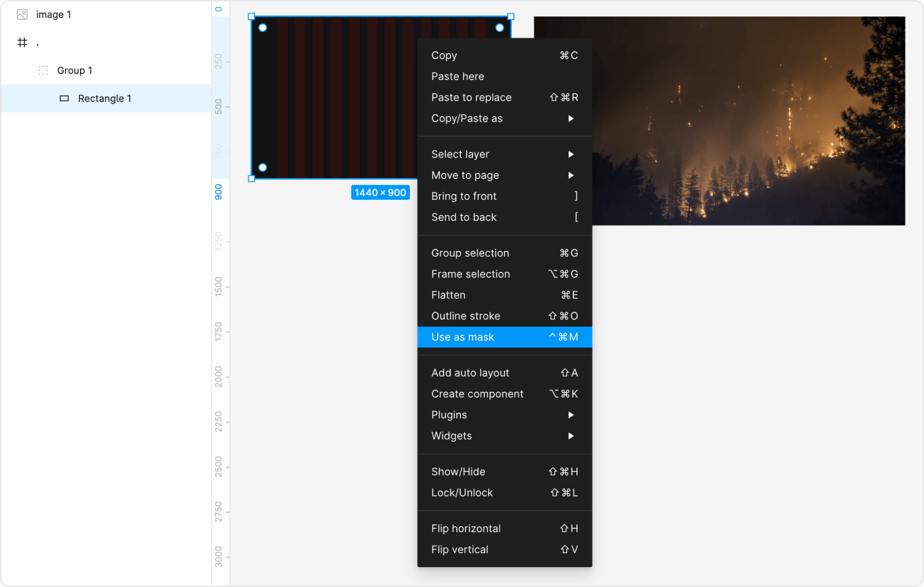Viewport: 924px width, 587px height.
Task: Click the rectangle icon beside Rectangle 1
Action: pyautogui.click(x=64, y=99)
